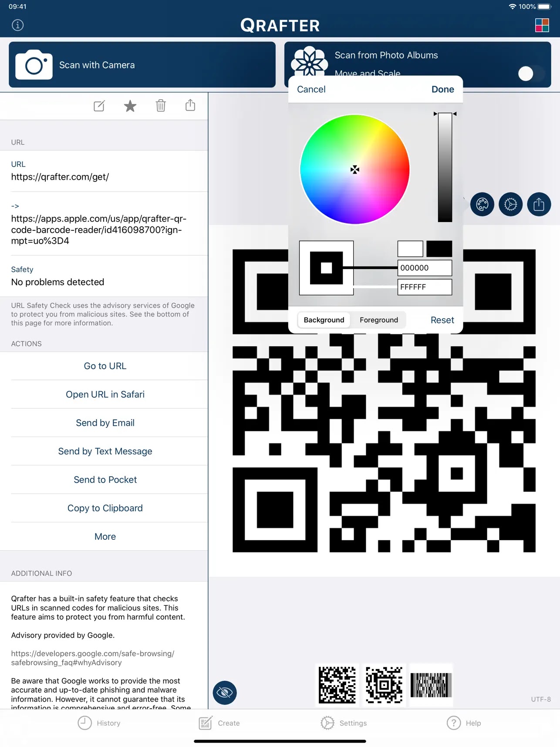Tap the colored grid icon in header
This screenshot has width=560, height=747.
point(542,25)
